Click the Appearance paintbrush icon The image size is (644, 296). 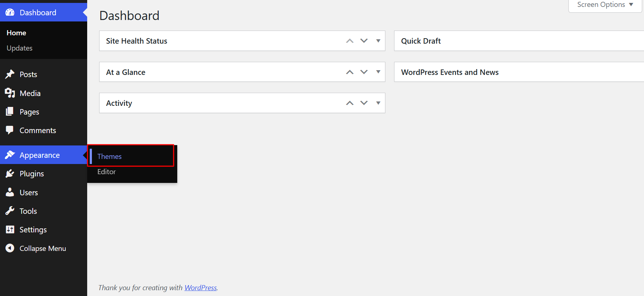click(x=10, y=155)
